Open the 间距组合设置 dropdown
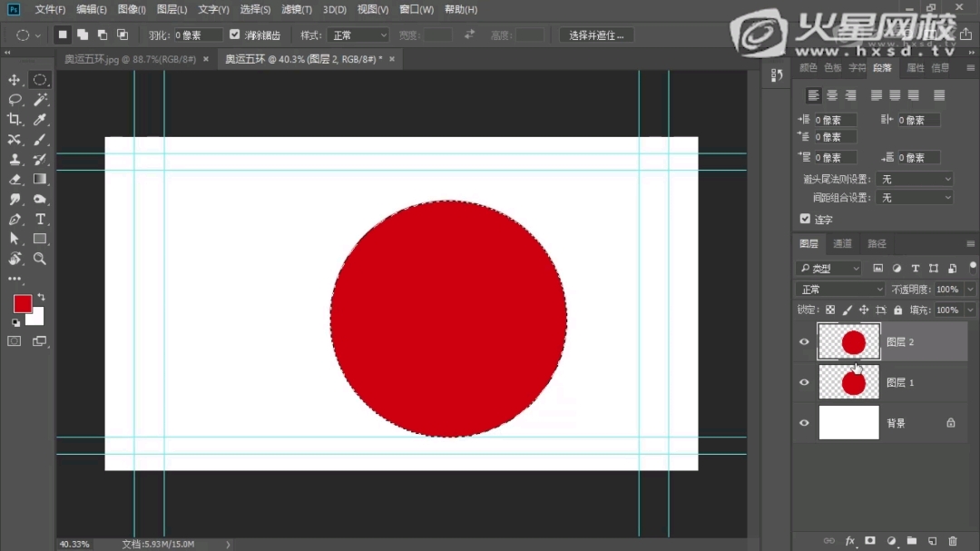This screenshot has width=980, height=551. pos(915,198)
